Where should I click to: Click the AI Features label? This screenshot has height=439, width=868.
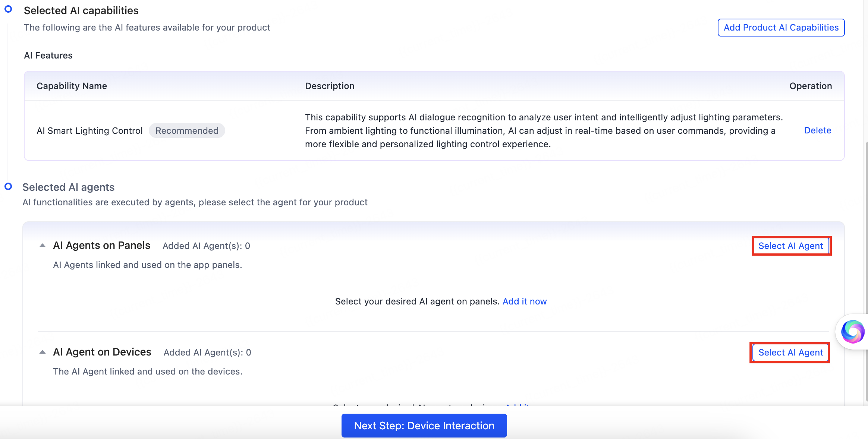pos(48,56)
